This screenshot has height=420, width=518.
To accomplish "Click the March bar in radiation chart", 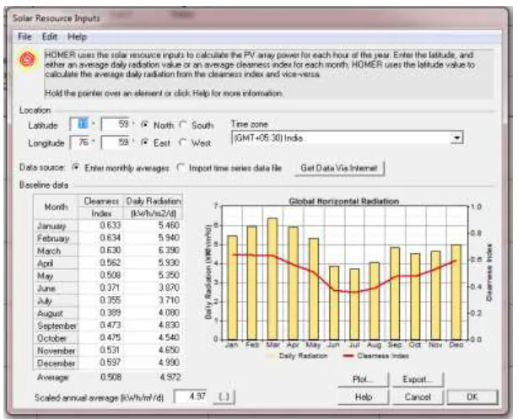I will [272, 278].
